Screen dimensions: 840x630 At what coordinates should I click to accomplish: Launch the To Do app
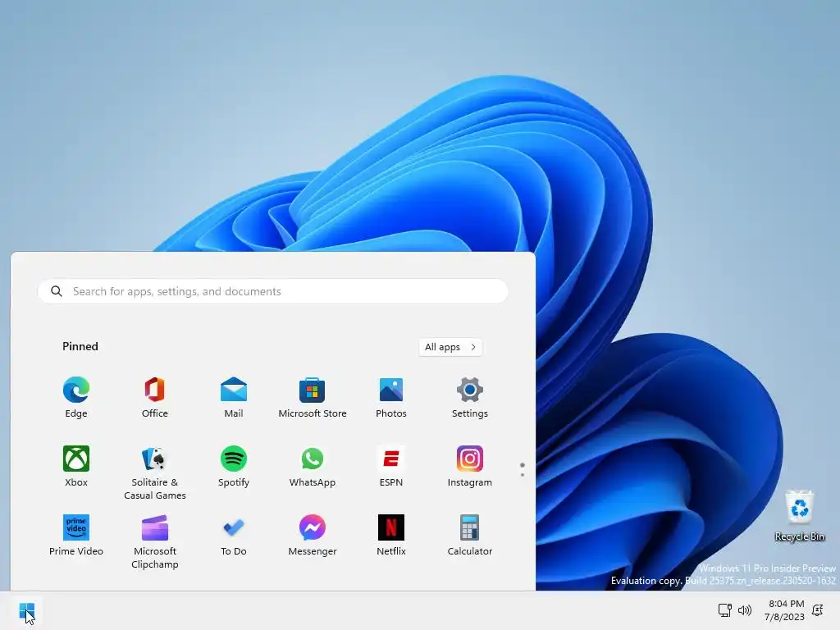(x=234, y=535)
